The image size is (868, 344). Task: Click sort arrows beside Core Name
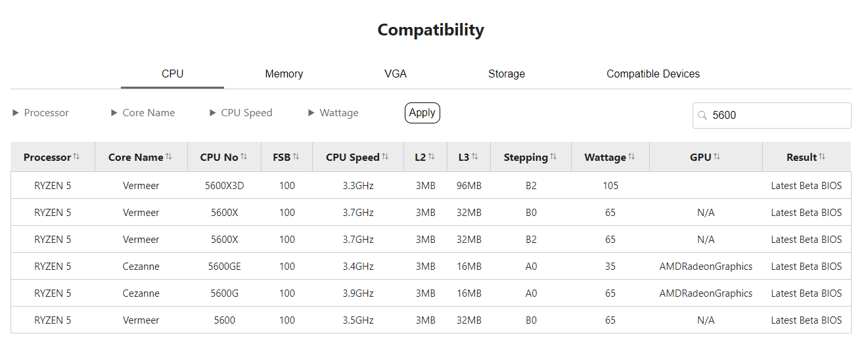[169, 157]
